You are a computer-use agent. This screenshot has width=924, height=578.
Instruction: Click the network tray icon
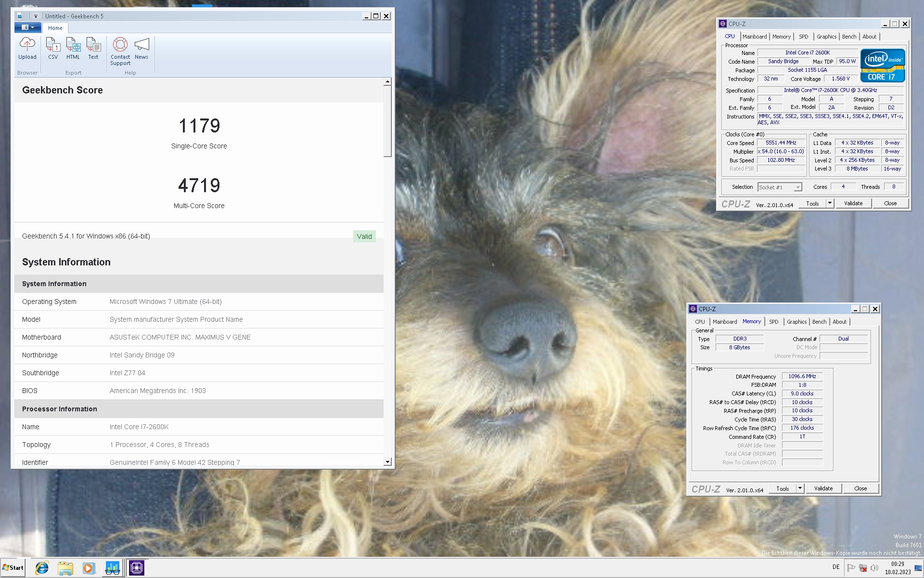pos(863,568)
